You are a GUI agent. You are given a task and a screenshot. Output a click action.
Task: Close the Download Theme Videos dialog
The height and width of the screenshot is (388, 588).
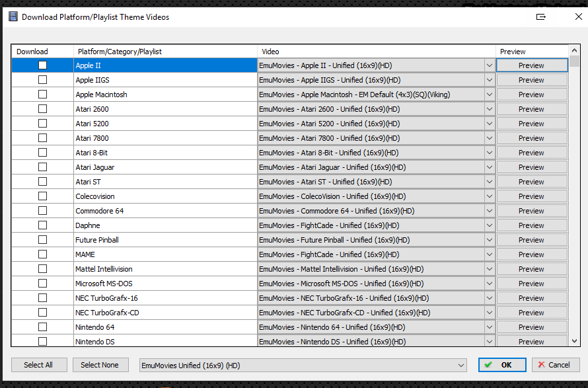point(579,17)
